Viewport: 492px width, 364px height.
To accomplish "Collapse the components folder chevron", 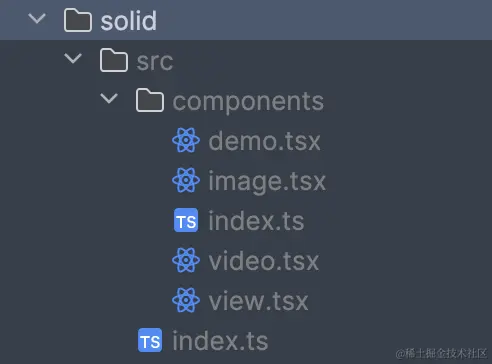I will [x=109, y=99].
